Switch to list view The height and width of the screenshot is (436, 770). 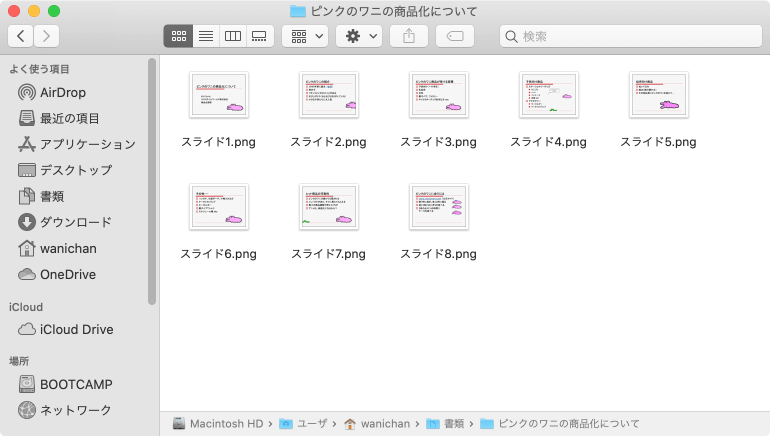(206, 36)
